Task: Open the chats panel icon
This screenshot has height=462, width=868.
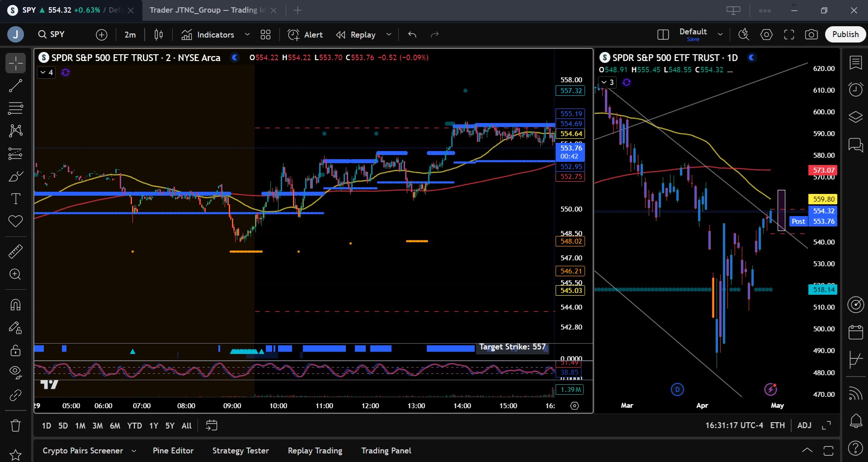Action: (855, 145)
